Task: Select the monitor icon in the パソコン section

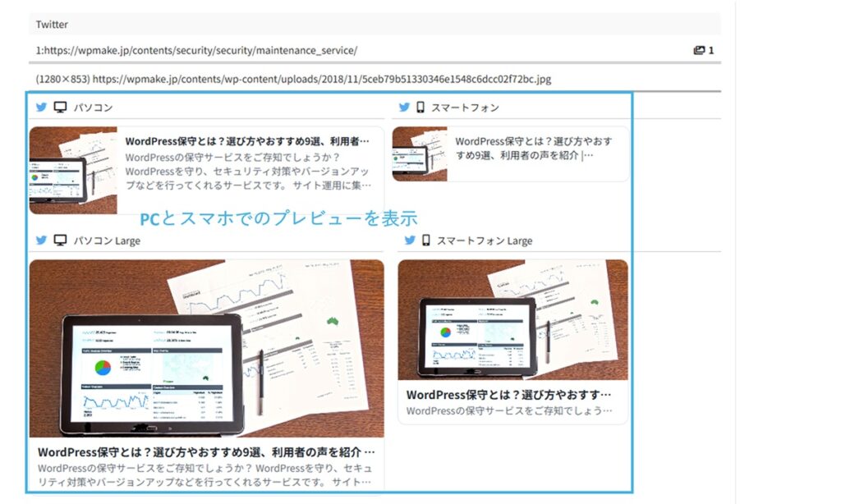Action: [x=58, y=107]
